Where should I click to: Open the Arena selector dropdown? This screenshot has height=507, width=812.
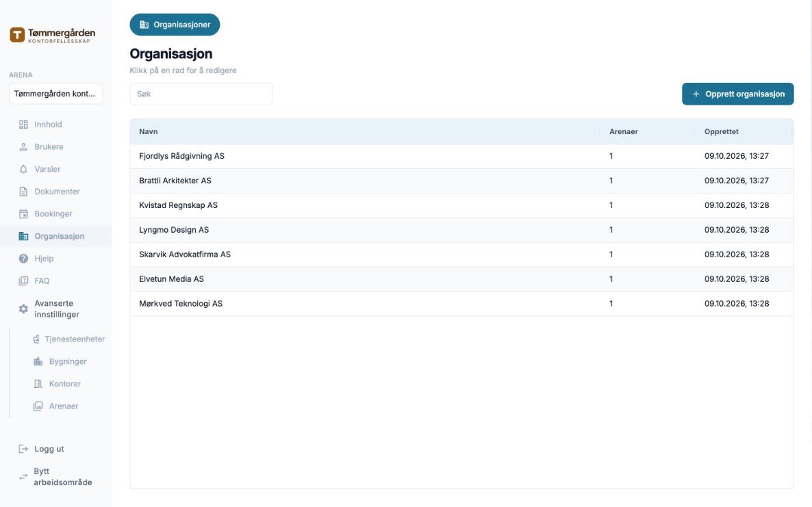(x=55, y=94)
